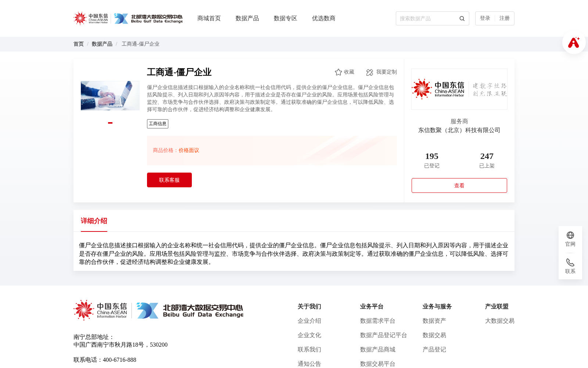This screenshot has width=588, height=368.
Task: Click the Beibu Gulf Data Exchange header logo
Action: 148,18
